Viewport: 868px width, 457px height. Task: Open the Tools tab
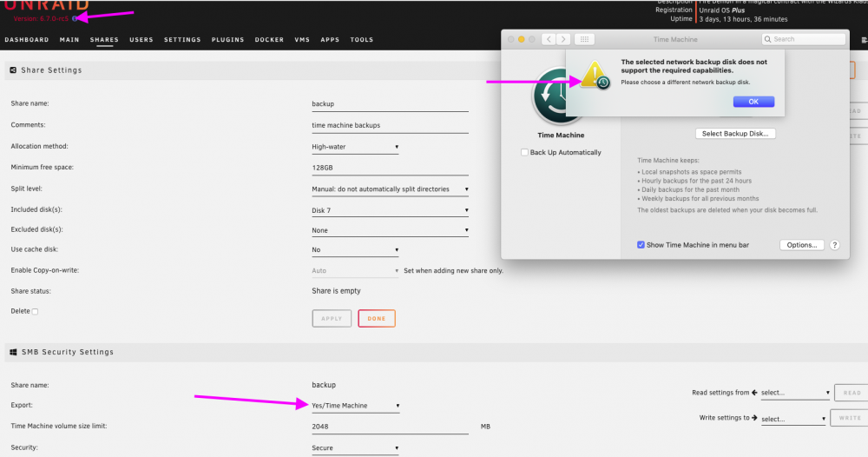click(361, 40)
